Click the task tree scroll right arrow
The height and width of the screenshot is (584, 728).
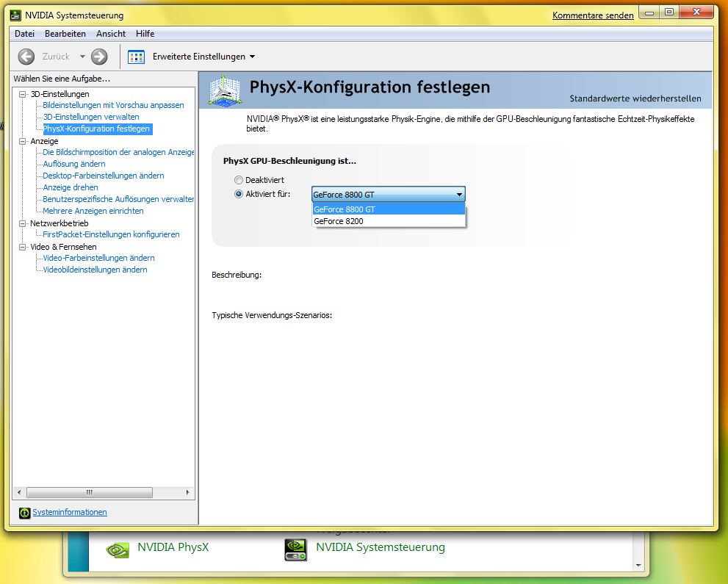pyautogui.click(x=187, y=493)
